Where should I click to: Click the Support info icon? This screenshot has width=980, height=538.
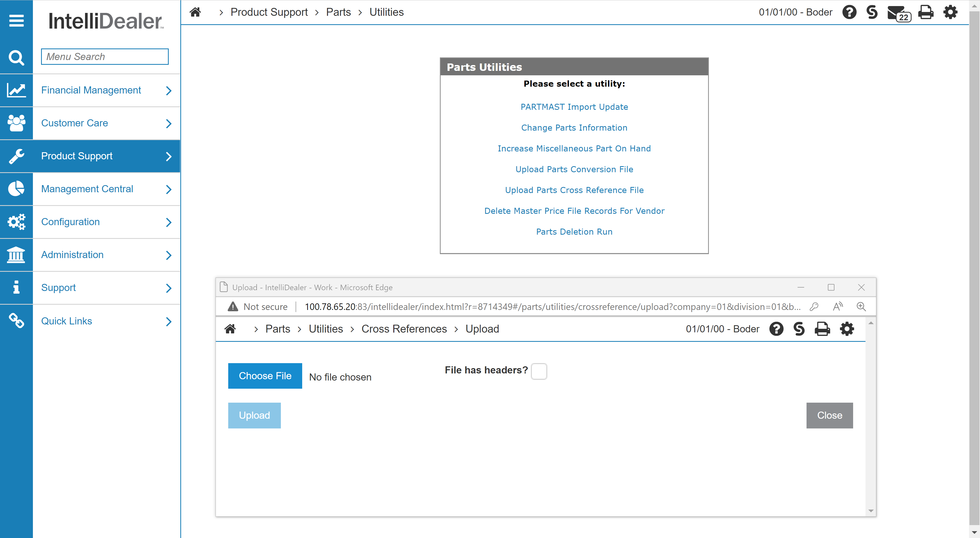point(16,288)
